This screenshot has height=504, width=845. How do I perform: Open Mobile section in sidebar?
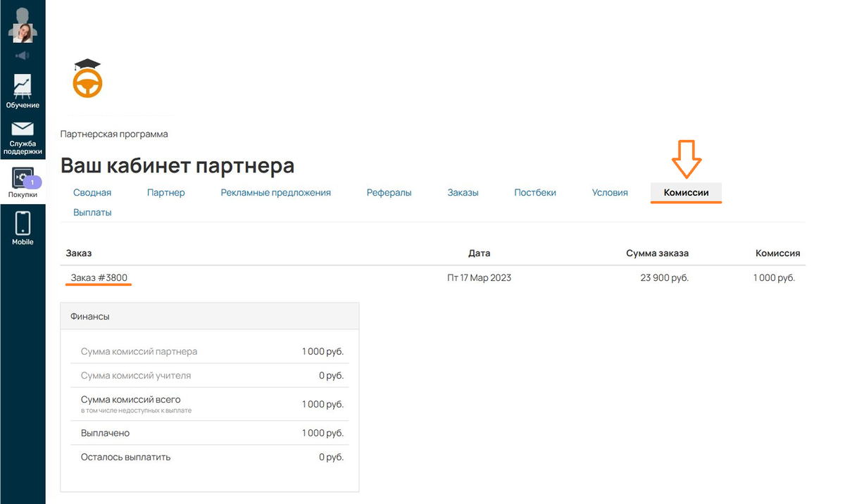tap(23, 228)
